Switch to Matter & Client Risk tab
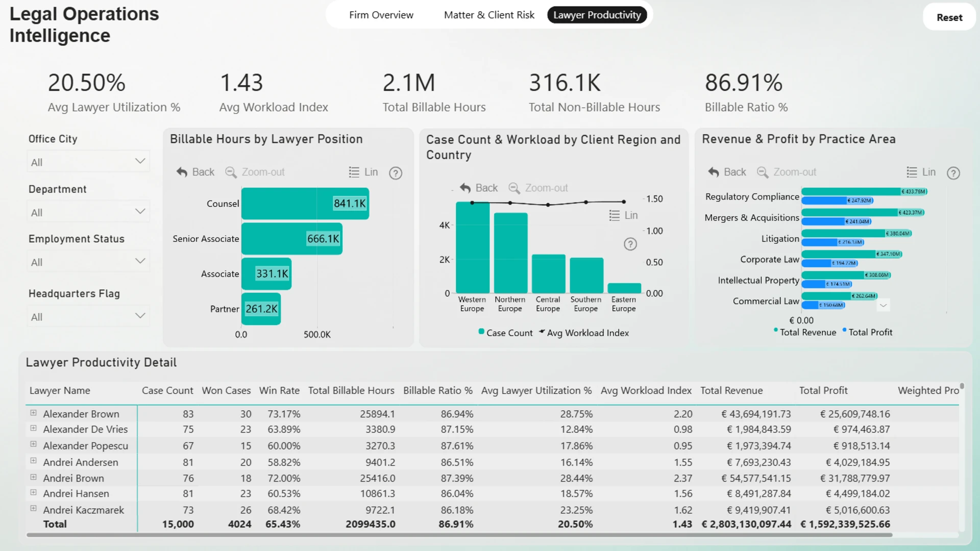The image size is (980, 551). 489,15
